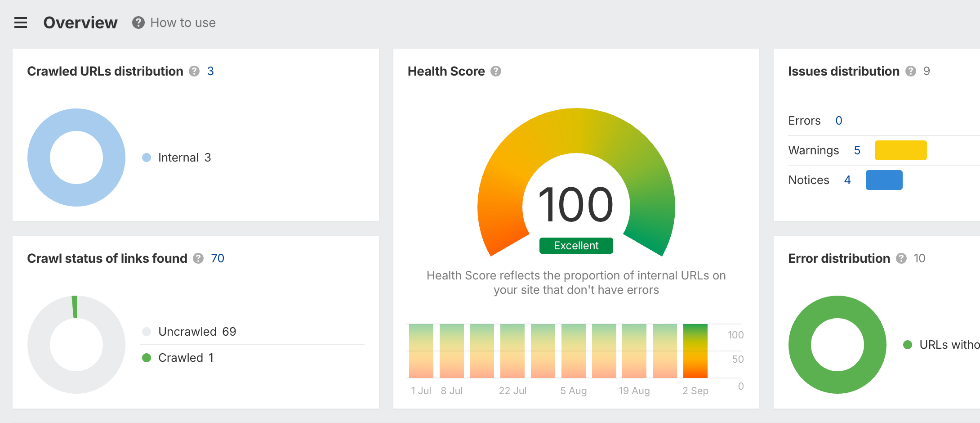The width and height of the screenshot is (980, 423).
Task: Open the Issues distribution help icon
Action: (911, 71)
